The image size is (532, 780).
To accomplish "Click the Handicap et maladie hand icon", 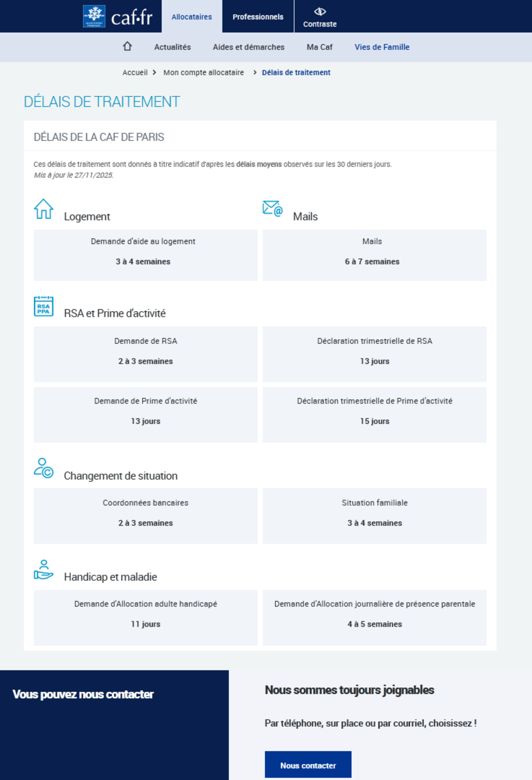I will coord(44,570).
